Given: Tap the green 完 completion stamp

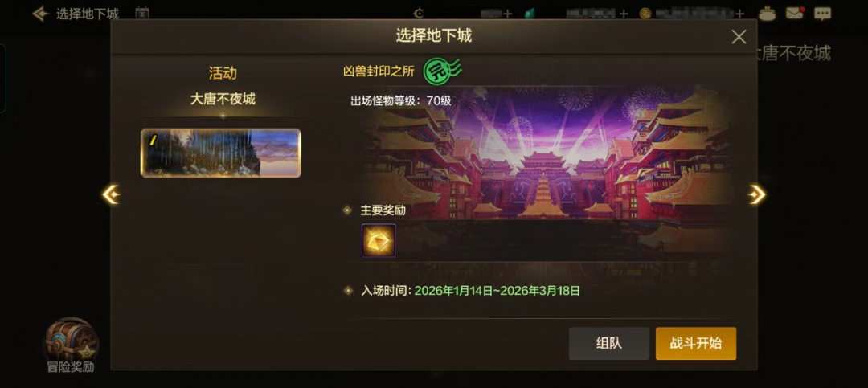Looking at the screenshot, I should point(441,71).
